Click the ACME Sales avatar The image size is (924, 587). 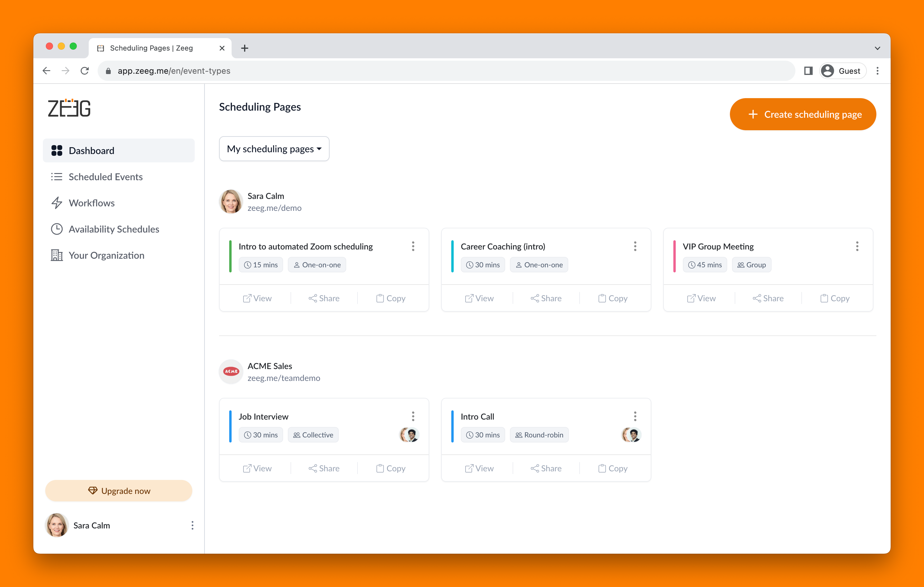point(231,371)
